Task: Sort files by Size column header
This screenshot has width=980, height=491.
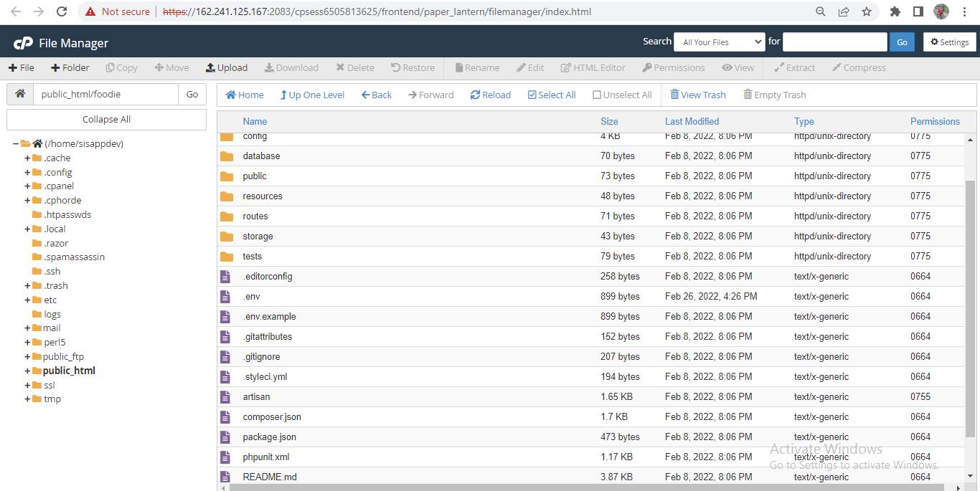Action: click(x=609, y=122)
